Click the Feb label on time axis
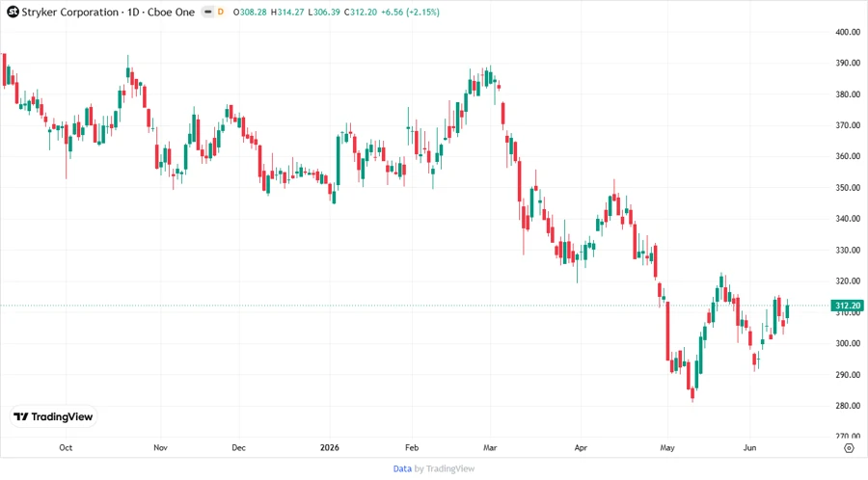This screenshot has width=868, height=480. pos(412,447)
